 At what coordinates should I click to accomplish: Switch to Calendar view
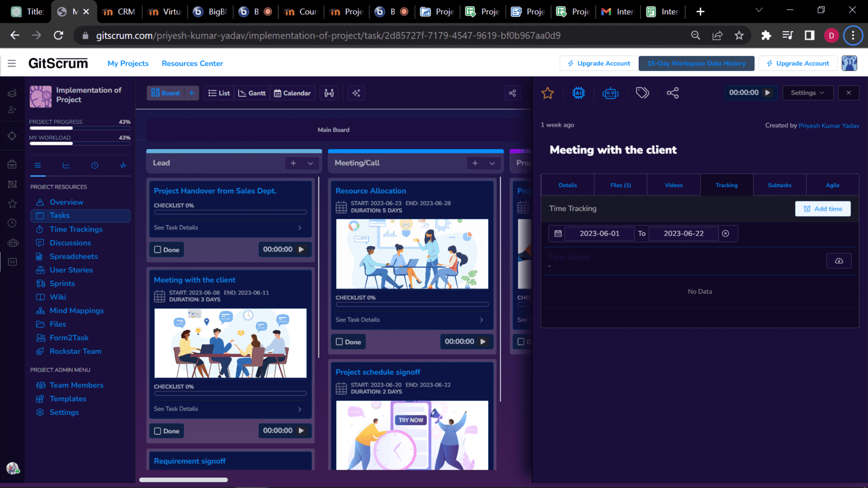click(292, 93)
